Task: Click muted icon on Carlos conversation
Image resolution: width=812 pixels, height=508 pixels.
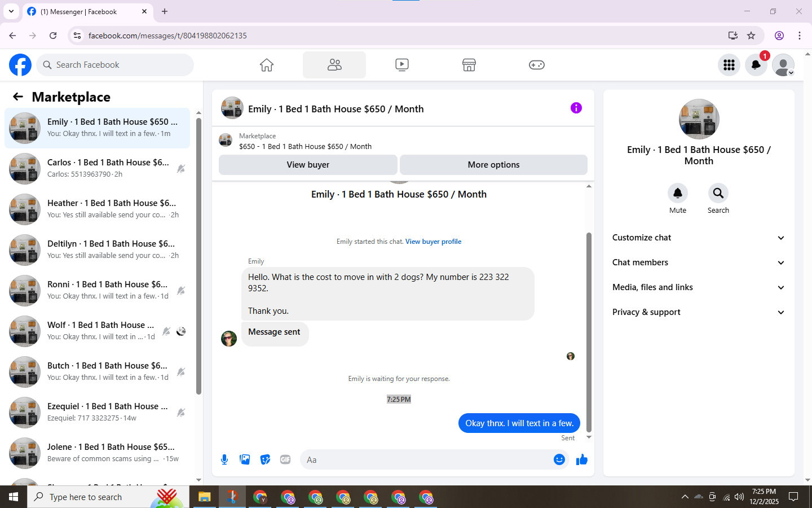Action: pyautogui.click(x=181, y=169)
